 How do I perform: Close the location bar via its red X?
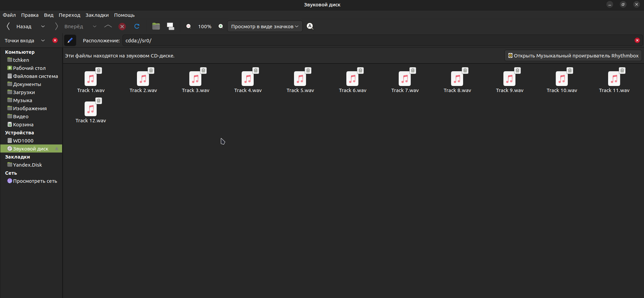point(637,40)
